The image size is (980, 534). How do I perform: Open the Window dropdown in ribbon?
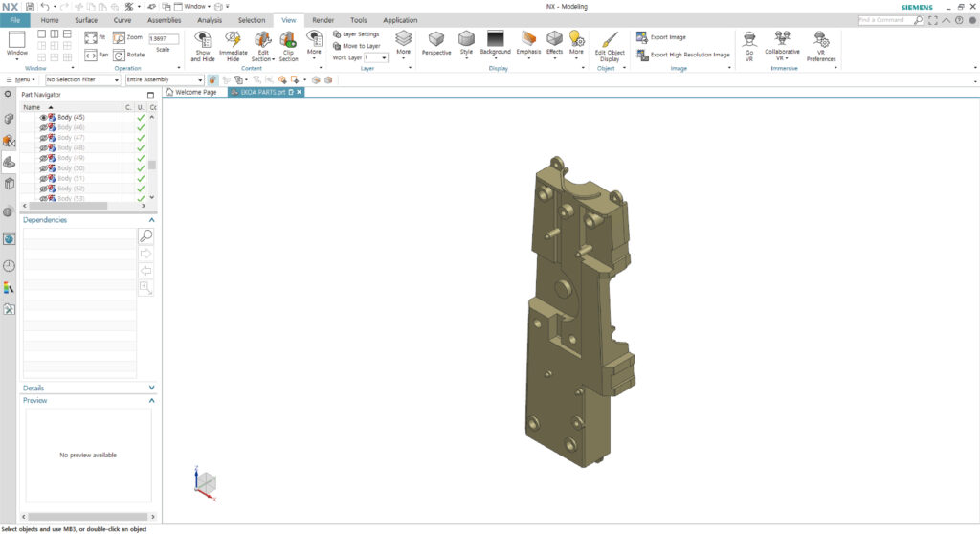tap(17, 44)
